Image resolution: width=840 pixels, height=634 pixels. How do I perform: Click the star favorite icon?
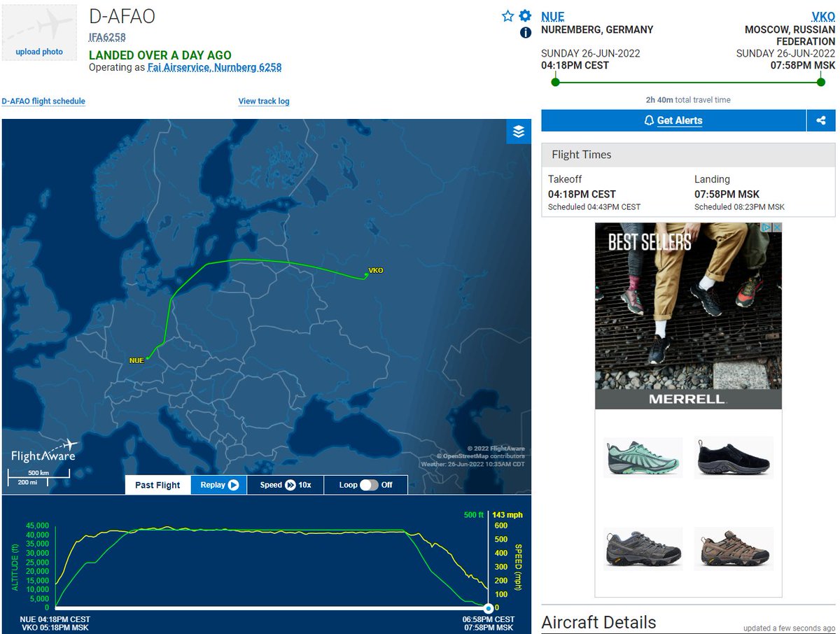(508, 16)
